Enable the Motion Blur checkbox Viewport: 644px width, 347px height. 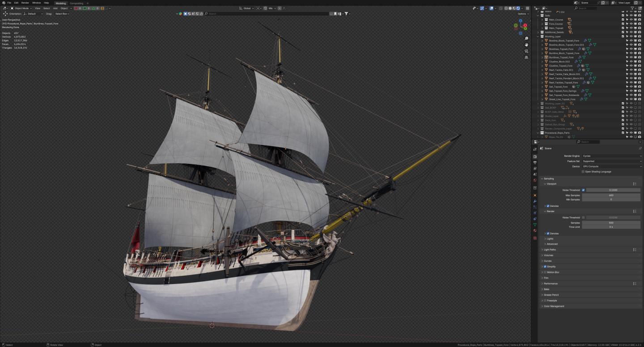coord(545,272)
